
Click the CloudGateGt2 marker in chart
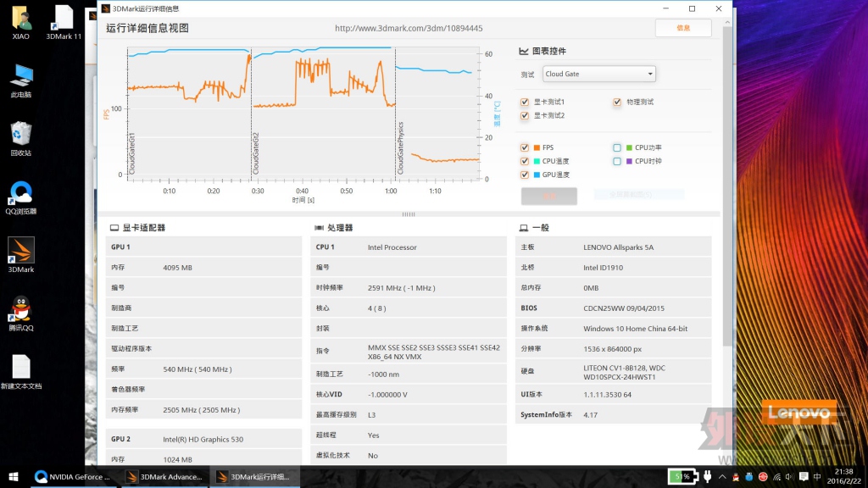coord(256,153)
